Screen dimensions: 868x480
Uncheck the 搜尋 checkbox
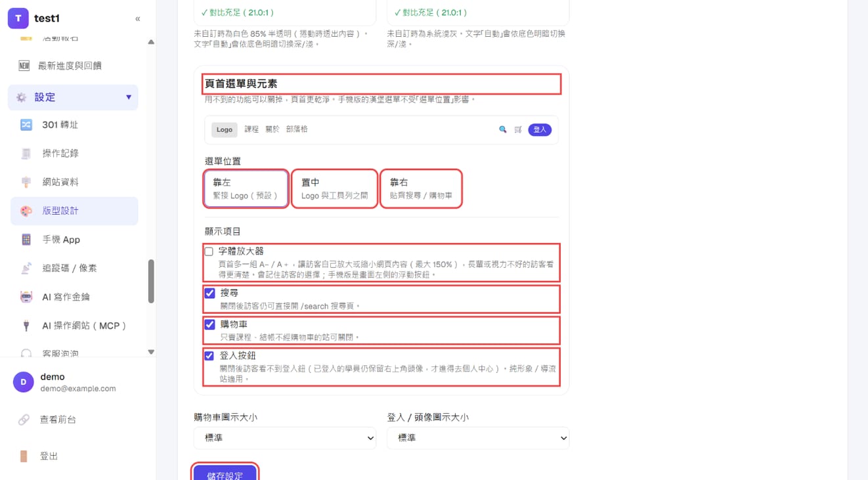point(209,293)
